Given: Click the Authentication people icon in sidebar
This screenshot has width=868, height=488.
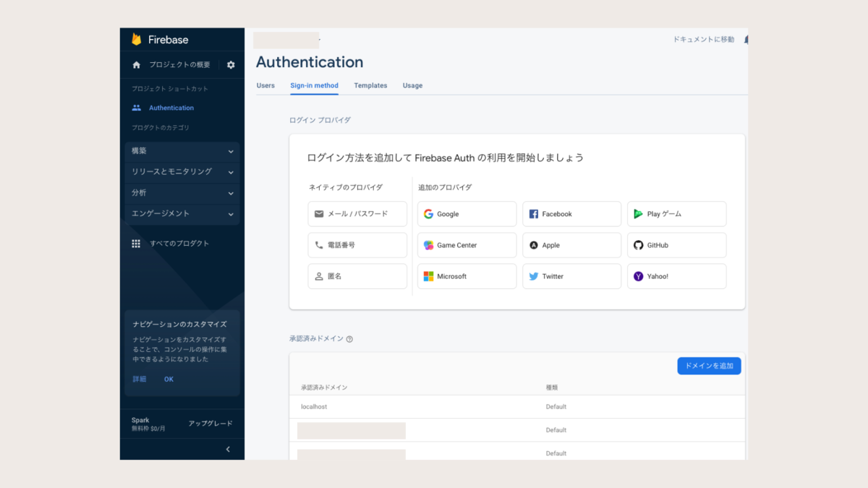Looking at the screenshot, I should (x=136, y=108).
